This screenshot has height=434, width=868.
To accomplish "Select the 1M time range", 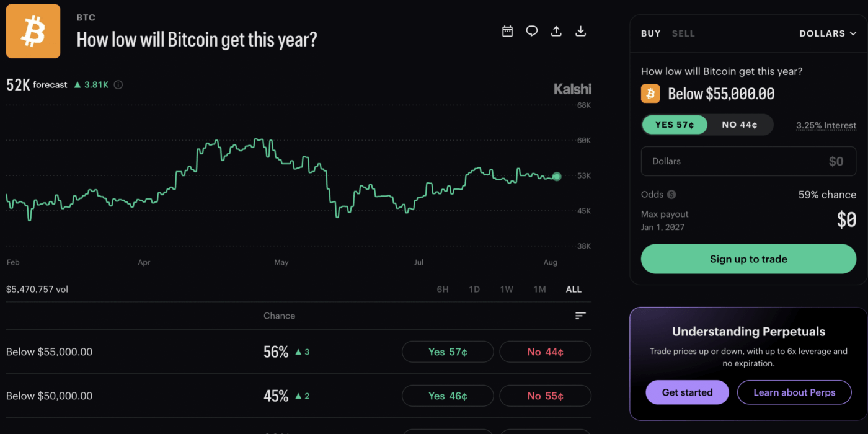I will (x=539, y=290).
